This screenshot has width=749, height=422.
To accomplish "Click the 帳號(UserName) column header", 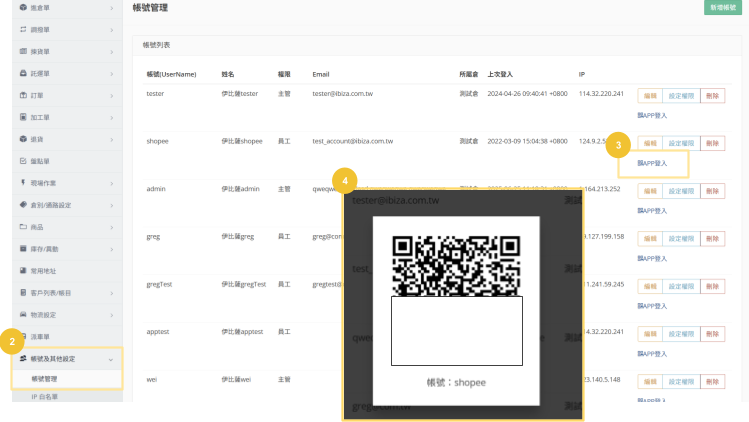I will pyautogui.click(x=171, y=75).
